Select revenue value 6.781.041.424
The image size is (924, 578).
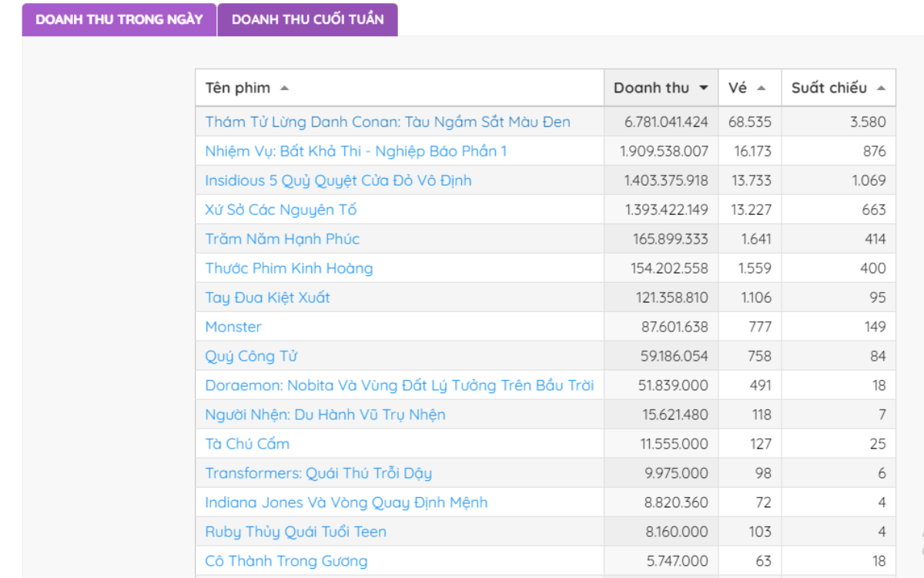(x=666, y=122)
